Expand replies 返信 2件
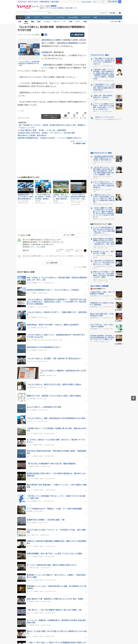Viewport: 138px width, 644px height. [x=26, y=250]
